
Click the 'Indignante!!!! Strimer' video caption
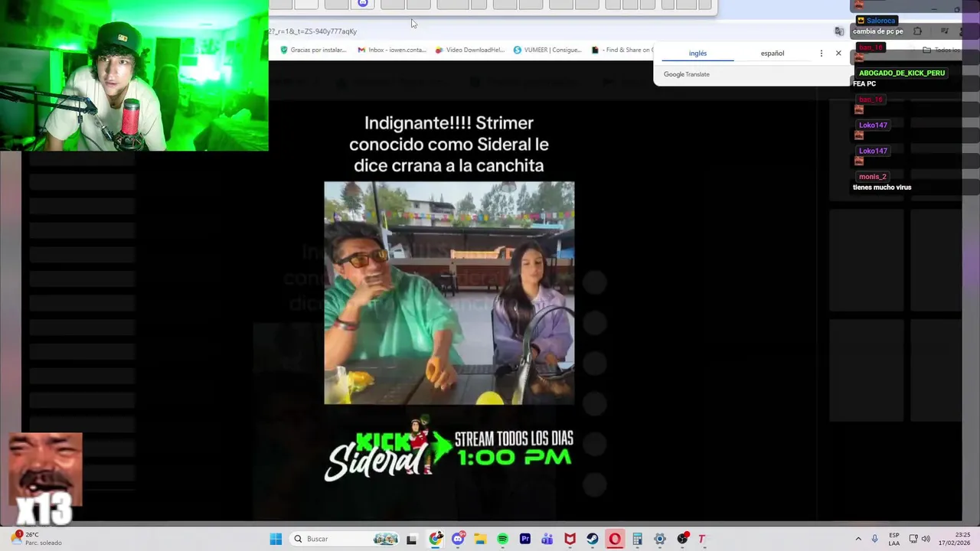point(449,144)
